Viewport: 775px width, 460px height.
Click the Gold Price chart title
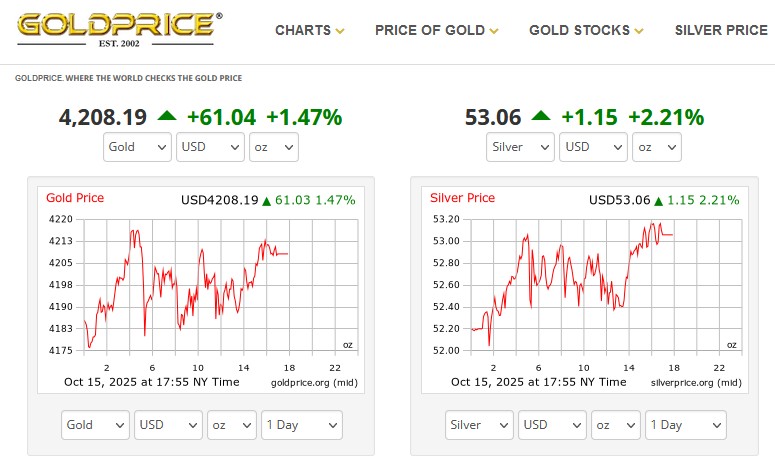75,198
